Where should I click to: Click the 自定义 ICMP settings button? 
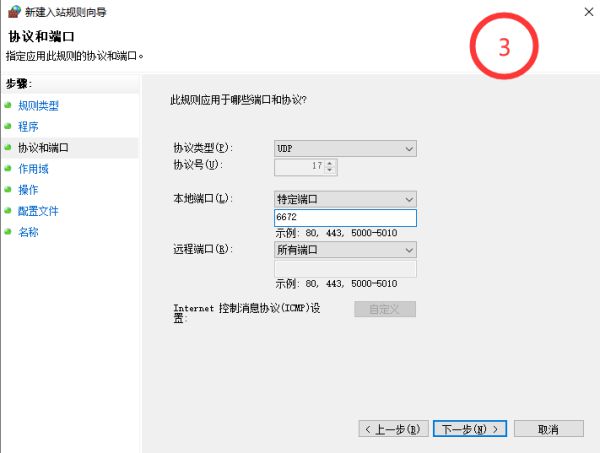tap(384, 309)
